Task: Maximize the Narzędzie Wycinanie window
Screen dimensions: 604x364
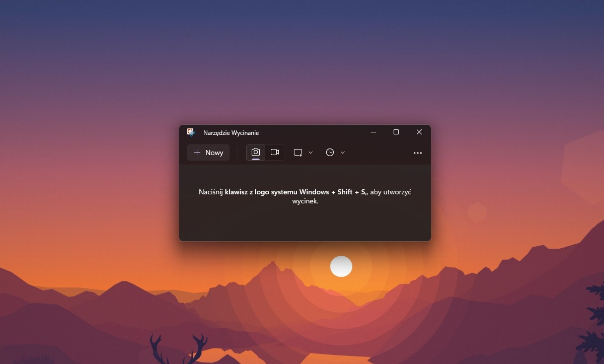Action: (x=396, y=132)
